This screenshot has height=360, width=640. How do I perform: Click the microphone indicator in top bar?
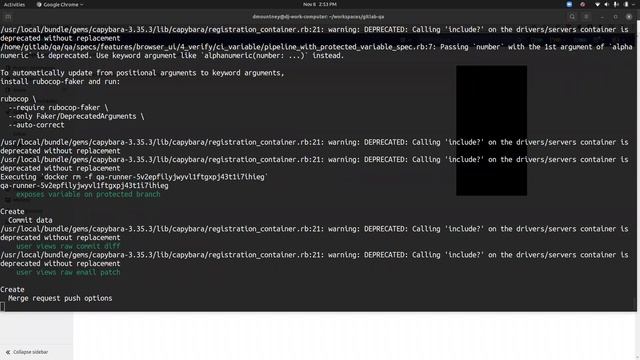[616, 4]
